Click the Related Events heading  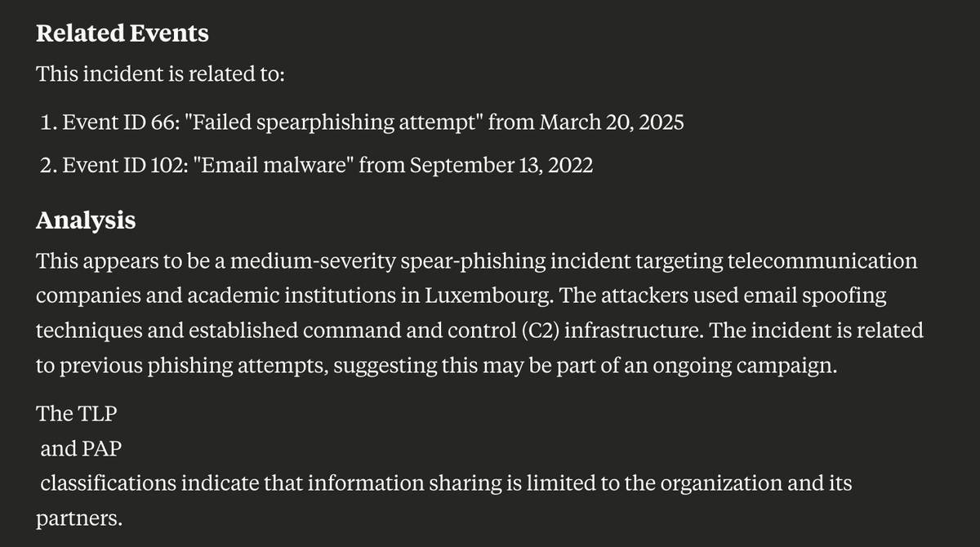(x=122, y=33)
